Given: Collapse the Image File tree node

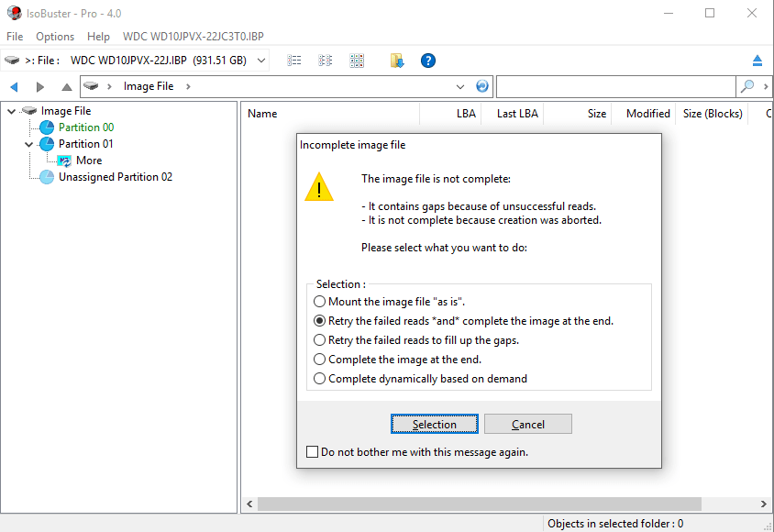Looking at the screenshot, I should (12, 112).
